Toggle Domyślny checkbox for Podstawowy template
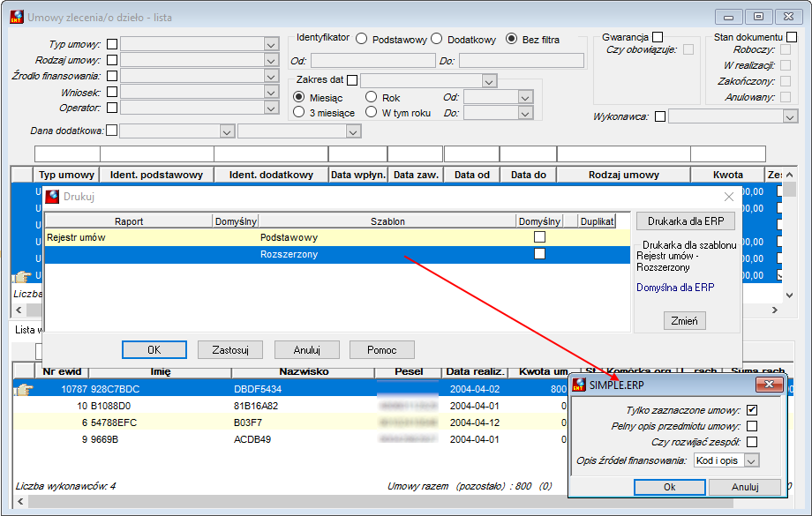 (539, 237)
